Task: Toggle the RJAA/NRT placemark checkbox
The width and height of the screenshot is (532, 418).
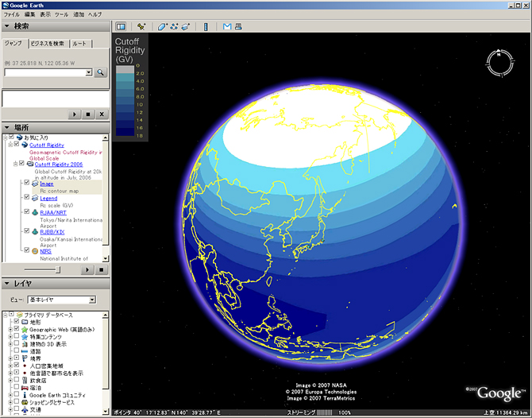Action: pos(26,211)
